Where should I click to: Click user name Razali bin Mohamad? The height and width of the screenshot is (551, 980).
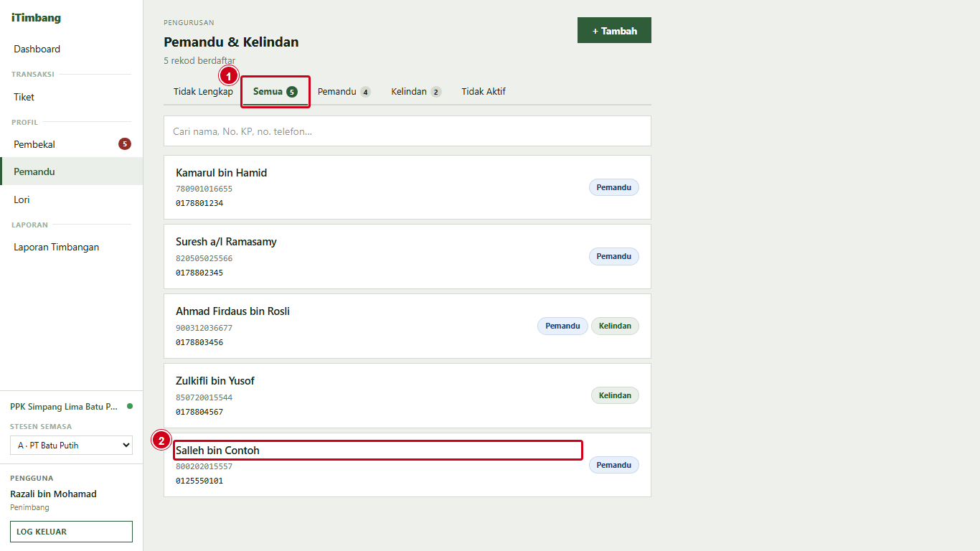(x=53, y=494)
